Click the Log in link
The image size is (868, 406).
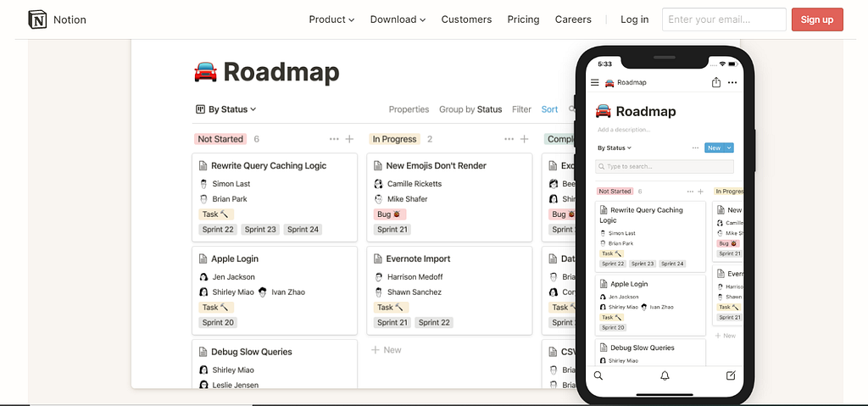point(634,19)
